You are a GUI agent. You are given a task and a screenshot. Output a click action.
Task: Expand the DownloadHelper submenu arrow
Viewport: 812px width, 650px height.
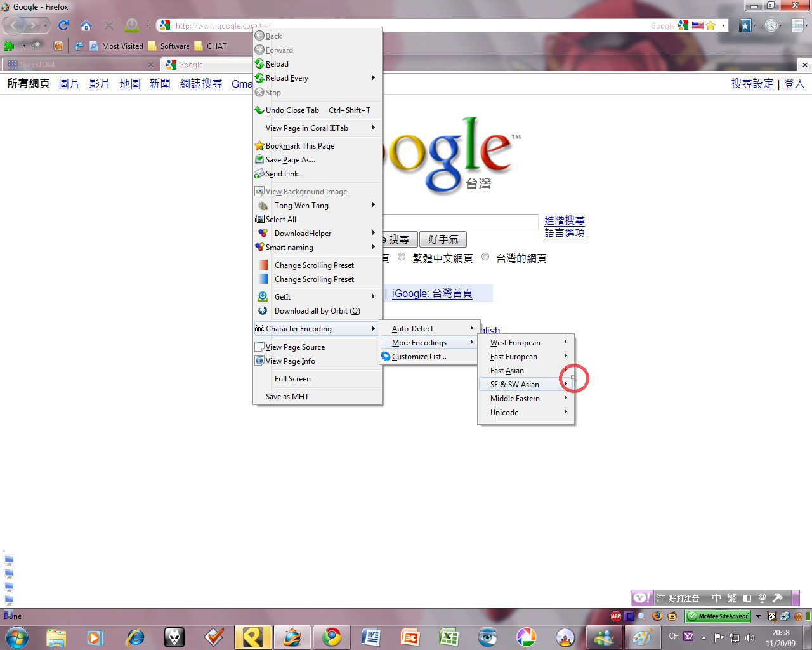coord(374,233)
